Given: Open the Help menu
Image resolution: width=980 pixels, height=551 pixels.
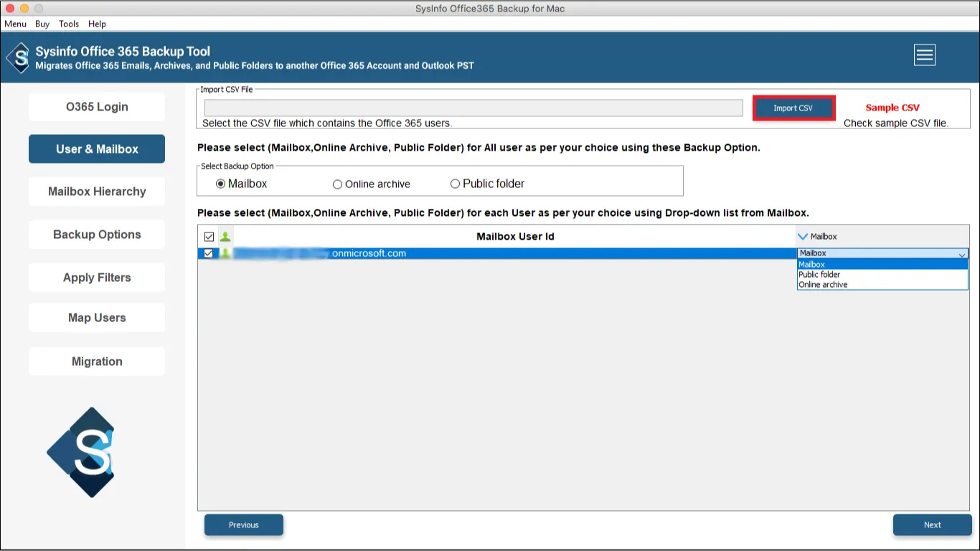Looking at the screenshot, I should pyautogui.click(x=97, y=24).
